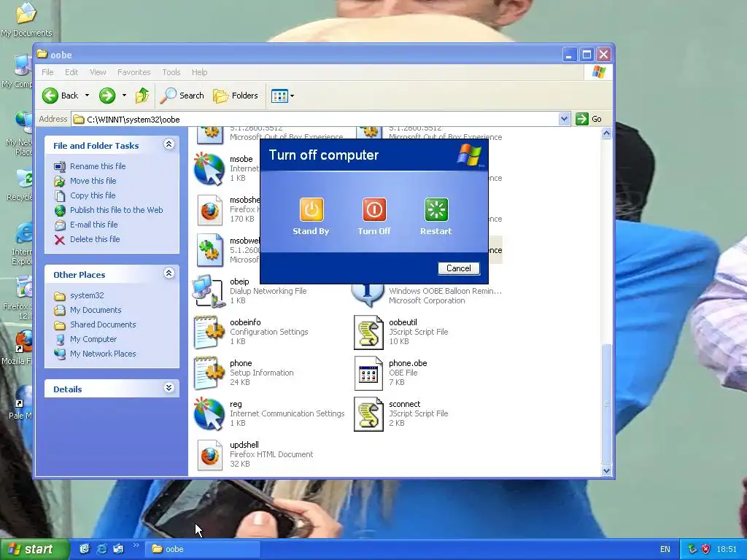Open the Edit menu

(71, 72)
